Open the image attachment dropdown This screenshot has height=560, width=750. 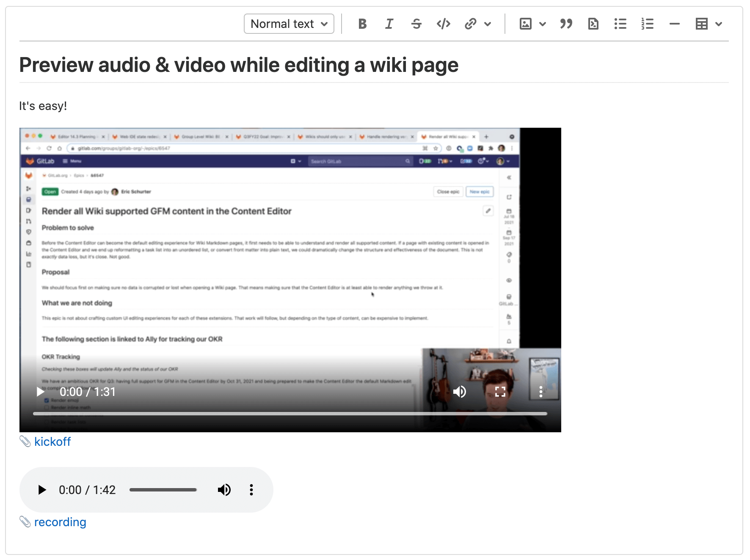tap(542, 24)
